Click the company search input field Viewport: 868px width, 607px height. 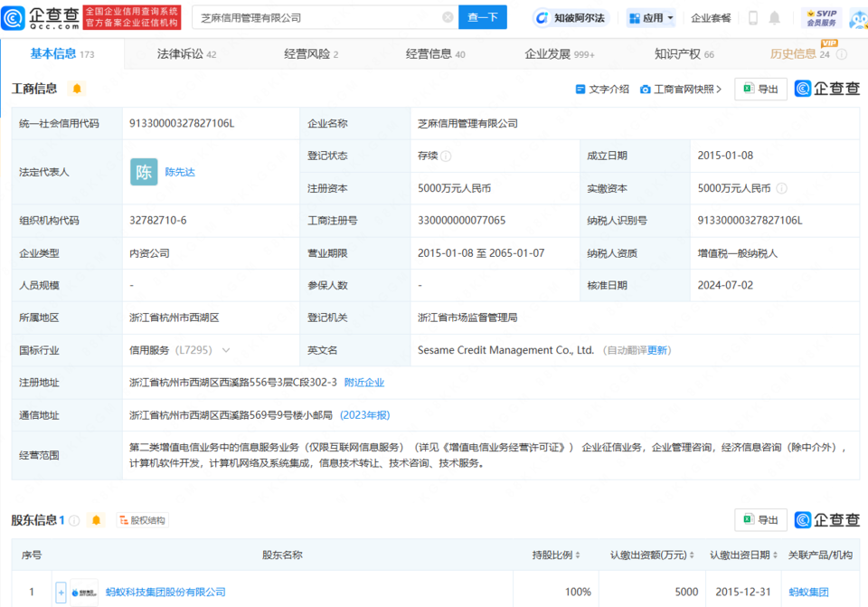point(316,17)
